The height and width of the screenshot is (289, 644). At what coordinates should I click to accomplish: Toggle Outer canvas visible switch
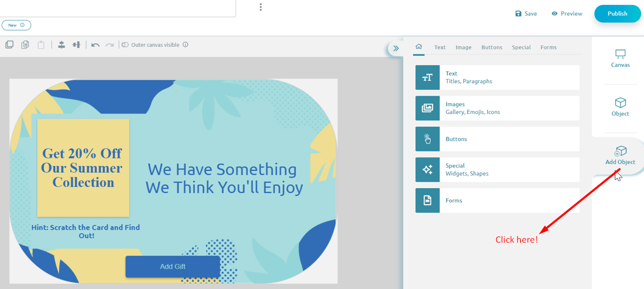click(125, 45)
